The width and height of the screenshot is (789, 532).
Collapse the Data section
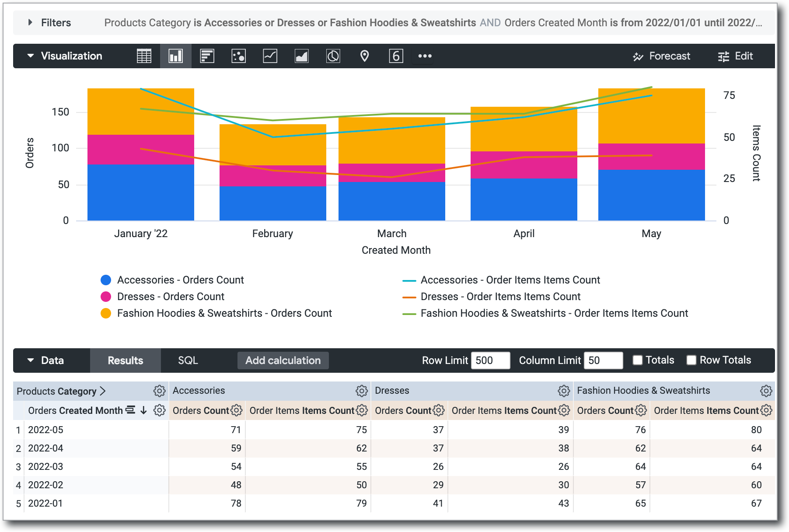(31, 360)
